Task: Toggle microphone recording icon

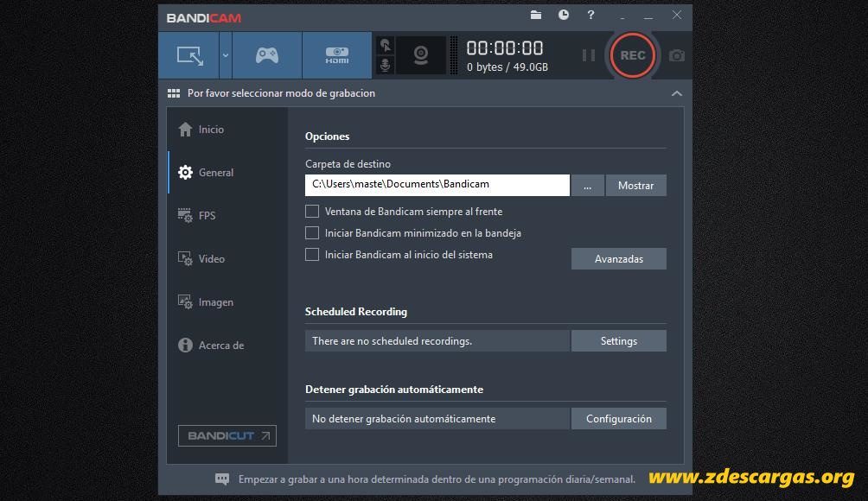Action: click(386, 66)
